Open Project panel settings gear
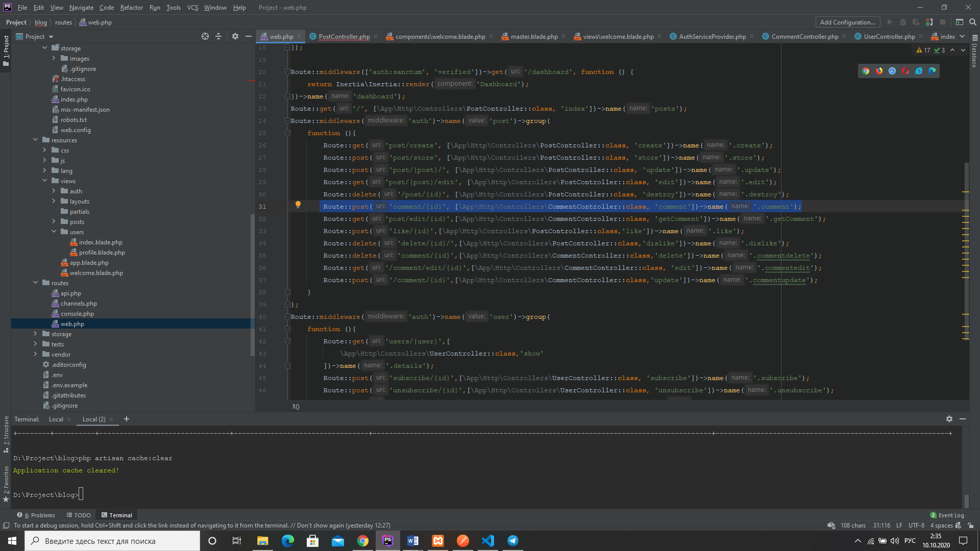 235,36
